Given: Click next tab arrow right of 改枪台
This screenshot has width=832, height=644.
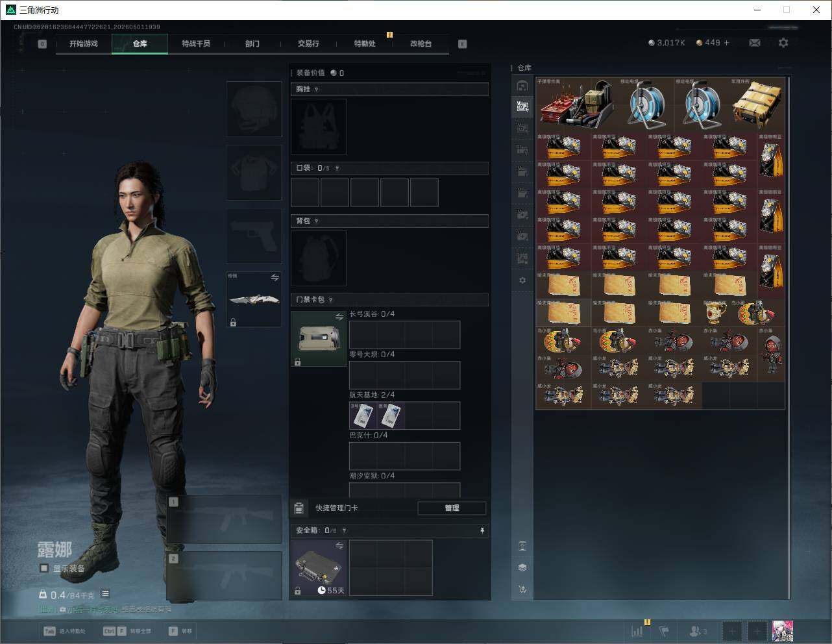Looking at the screenshot, I should click(463, 44).
